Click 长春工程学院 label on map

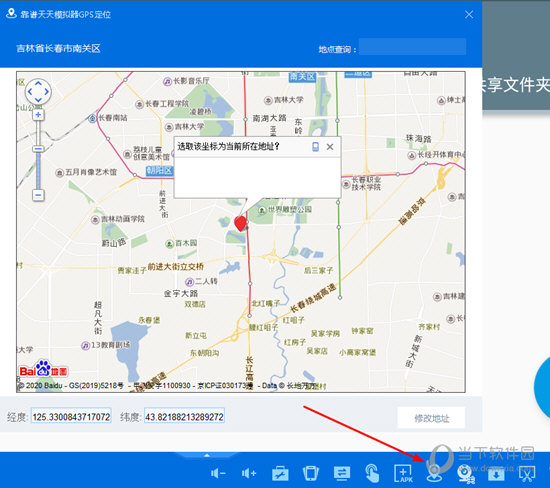coord(167,103)
